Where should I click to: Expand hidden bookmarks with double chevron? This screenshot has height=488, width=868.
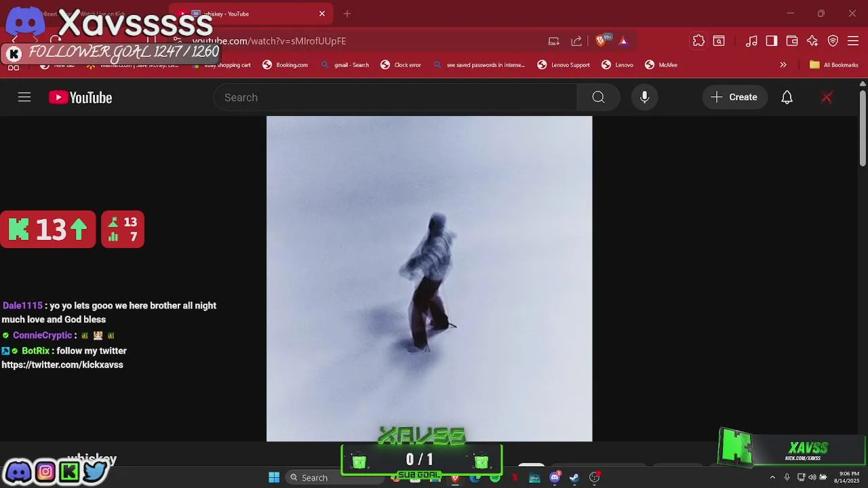coord(783,65)
